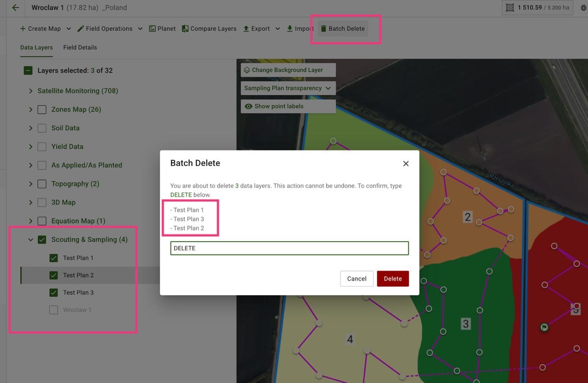Click the Import icon

pos(291,28)
